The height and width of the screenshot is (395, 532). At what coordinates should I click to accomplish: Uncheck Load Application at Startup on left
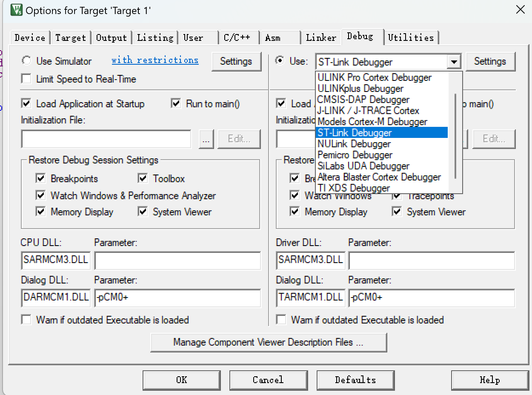pos(27,103)
